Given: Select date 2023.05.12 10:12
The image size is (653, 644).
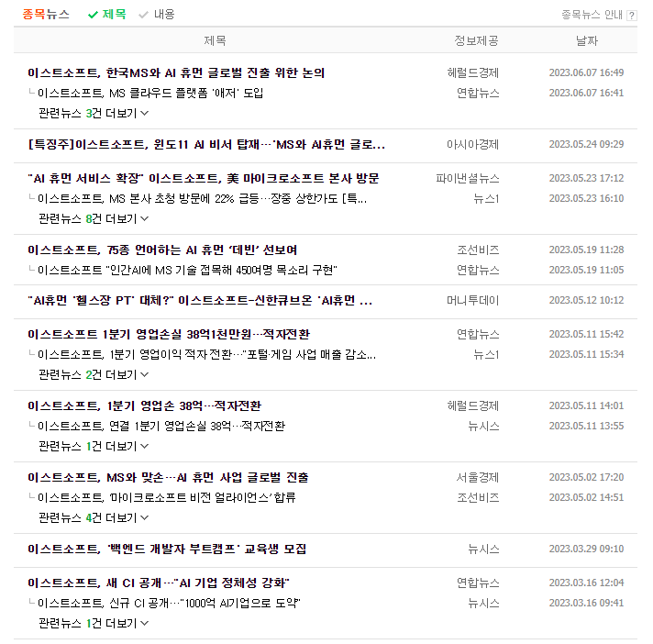Looking at the screenshot, I should tap(586, 300).
